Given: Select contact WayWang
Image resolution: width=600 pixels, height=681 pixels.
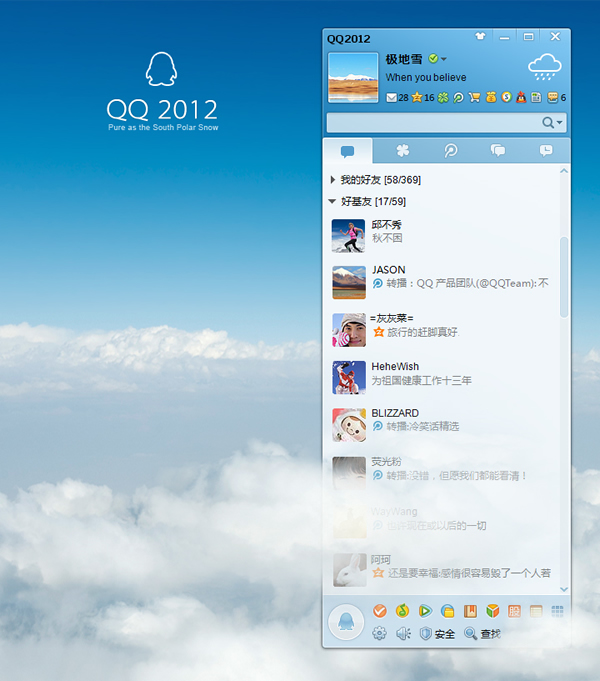Looking at the screenshot, I should [x=442, y=521].
